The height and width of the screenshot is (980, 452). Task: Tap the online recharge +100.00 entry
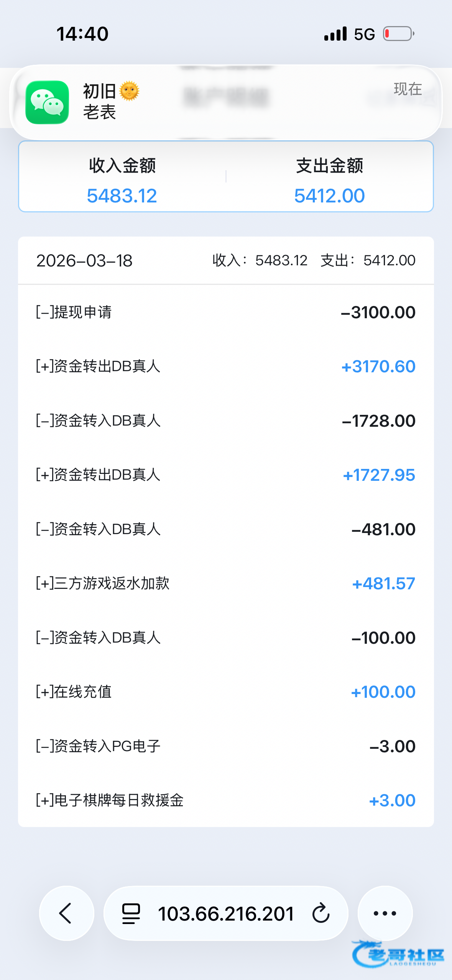point(226,692)
